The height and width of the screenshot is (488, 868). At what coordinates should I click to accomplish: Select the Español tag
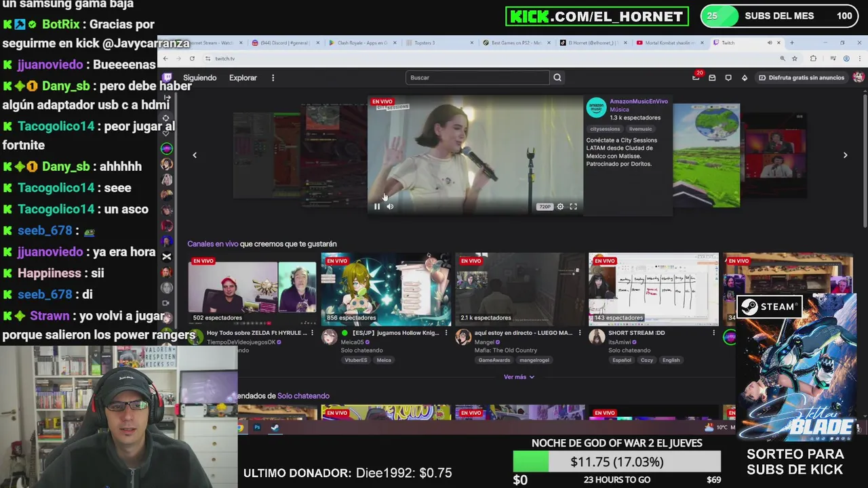point(622,360)
